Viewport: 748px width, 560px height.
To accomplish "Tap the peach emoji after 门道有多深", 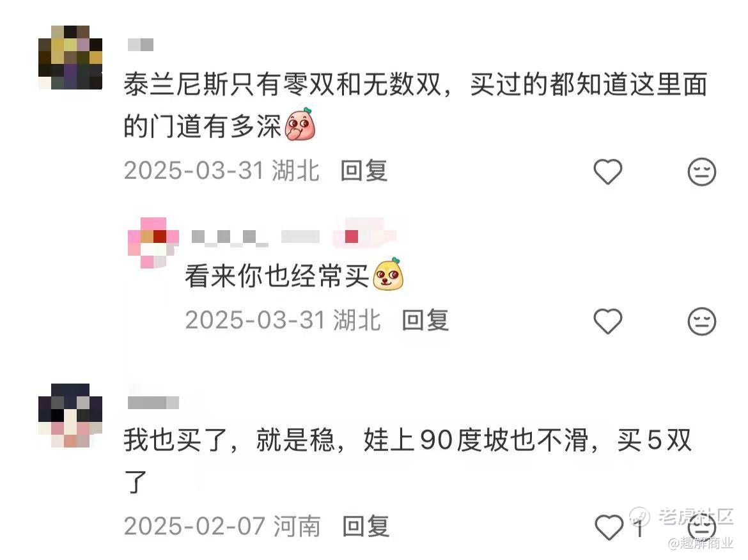I will pyautogui.click(x=300, y=124).
